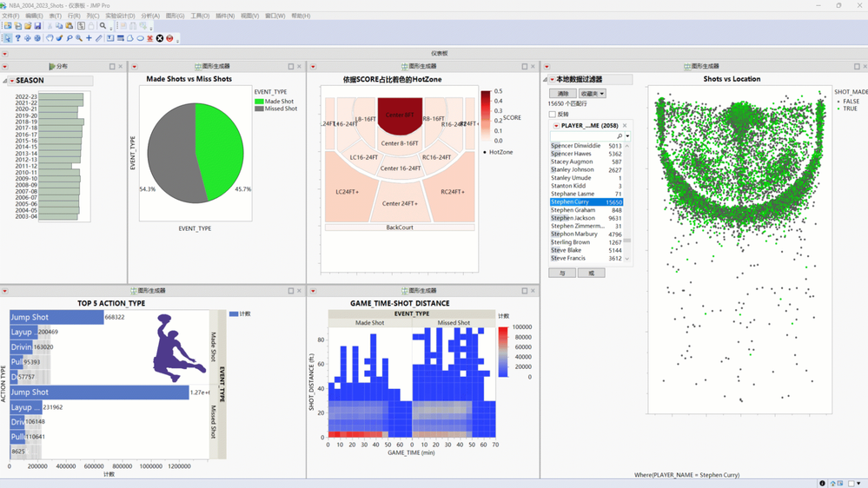
Task: Open the 图形(G) menu
Action: coord(175,16)
